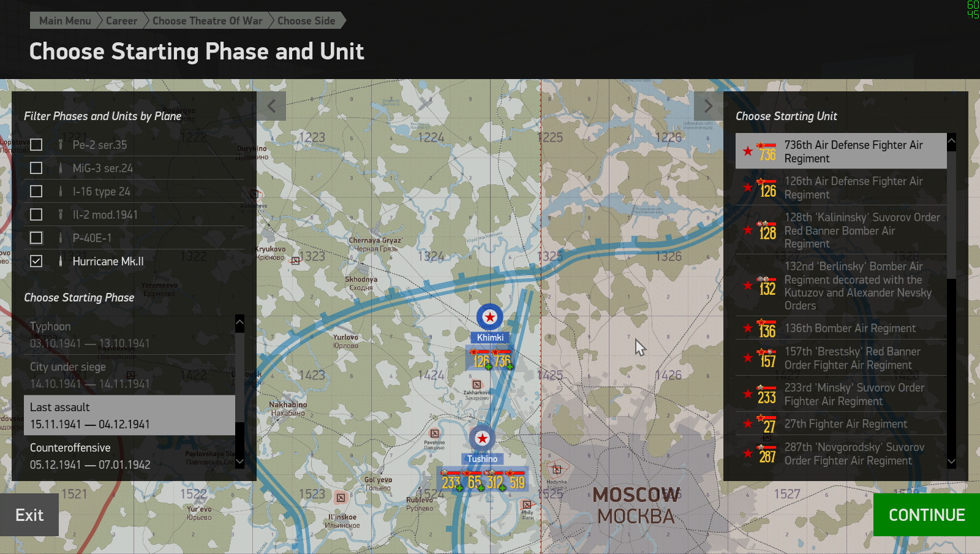Return to Choose Side breadcrumb

[x=306, y=21]
